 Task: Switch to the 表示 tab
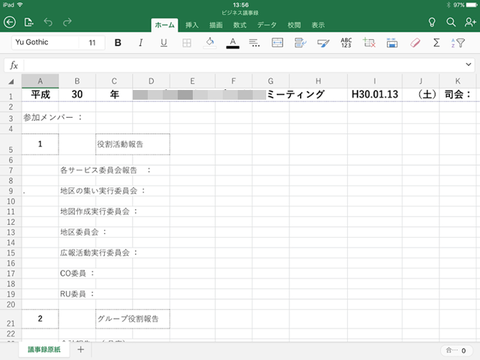318,25
